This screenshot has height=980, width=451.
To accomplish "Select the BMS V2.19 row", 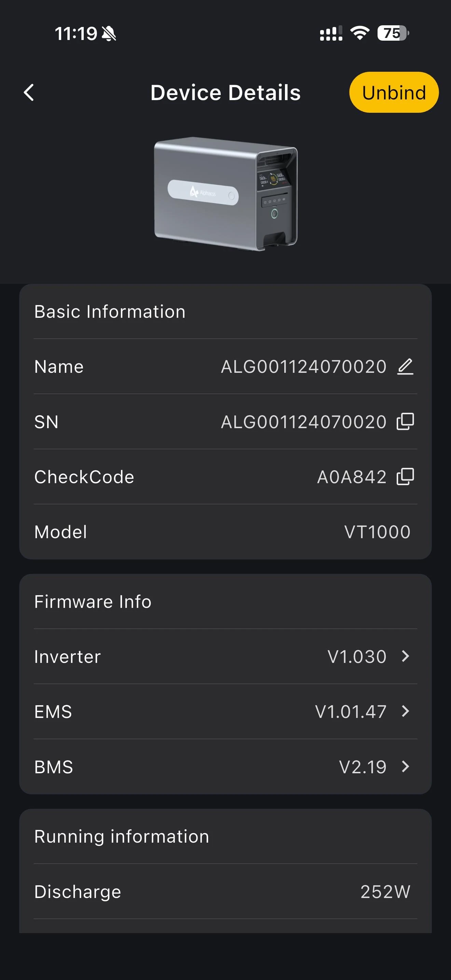I will pyautogui.click(x=225, y=766).
